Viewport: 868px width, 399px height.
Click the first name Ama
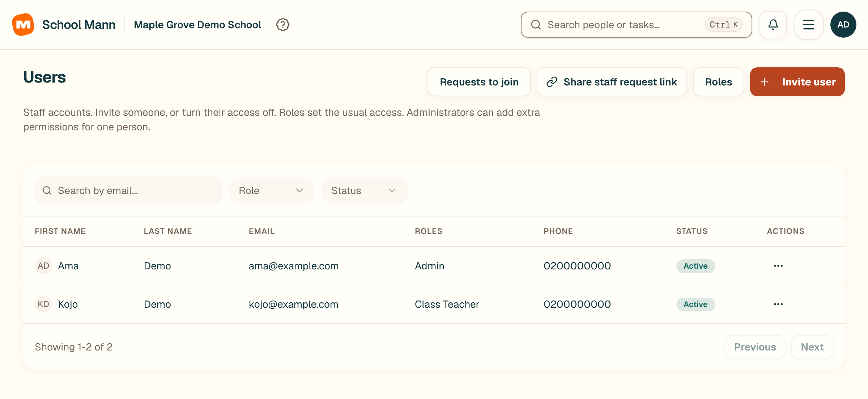click(68, 266)
